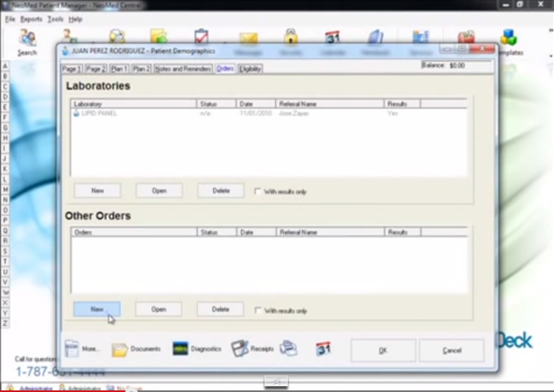Open the Calendar toolbar icon

[332, 36]
